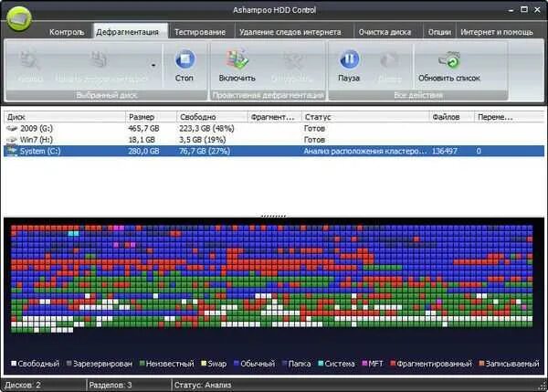Open the Опции tab

point(439,32)
